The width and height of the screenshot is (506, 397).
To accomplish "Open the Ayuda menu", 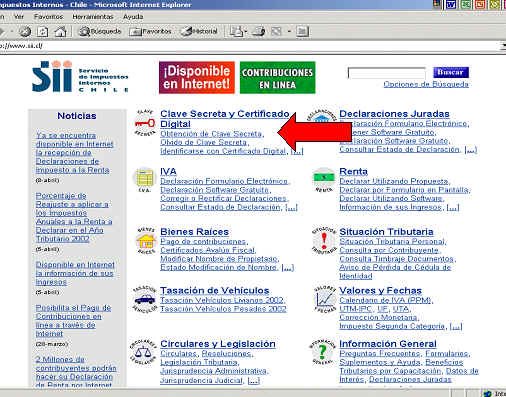I will [133, 17].
